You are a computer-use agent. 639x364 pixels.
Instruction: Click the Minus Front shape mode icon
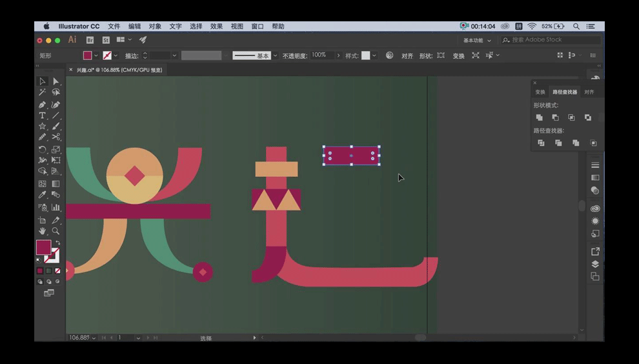[555, 117]
